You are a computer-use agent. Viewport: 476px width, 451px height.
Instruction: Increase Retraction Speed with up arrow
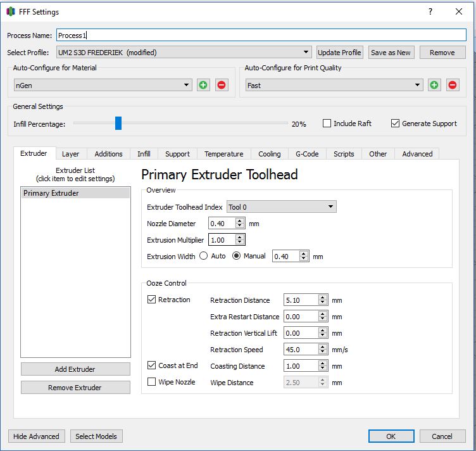[323, 346]
